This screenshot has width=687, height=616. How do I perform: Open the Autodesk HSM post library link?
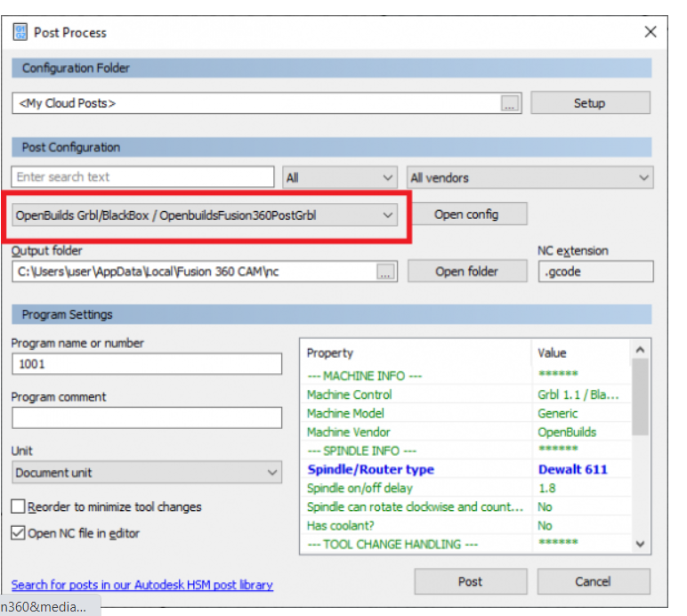[x=142, y=585]
